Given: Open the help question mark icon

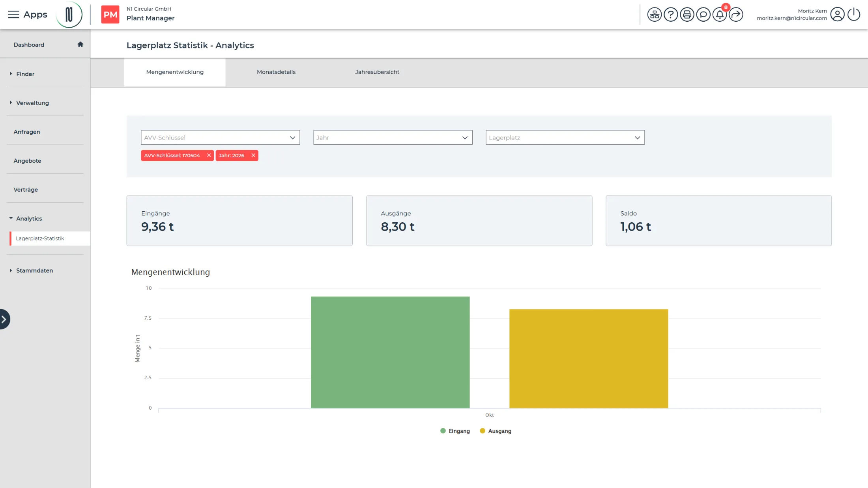Looking at the screenshot, I should click(x=671, y=15).
